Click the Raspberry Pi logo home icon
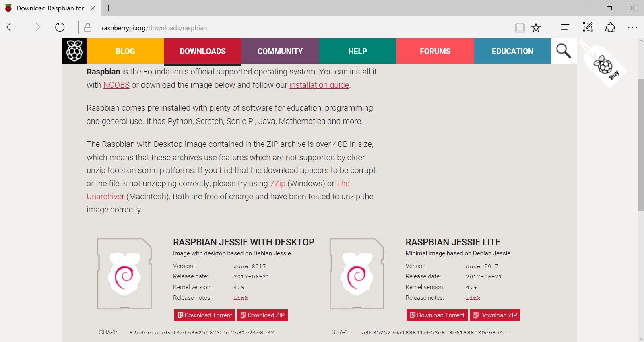The image size is (644, 342). [74, 51]
